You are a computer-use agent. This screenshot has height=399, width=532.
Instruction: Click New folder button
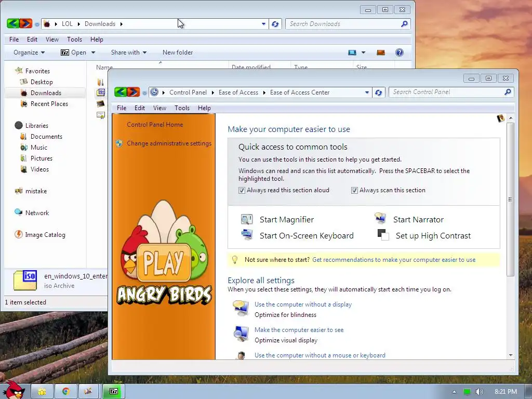pos(178,52)
